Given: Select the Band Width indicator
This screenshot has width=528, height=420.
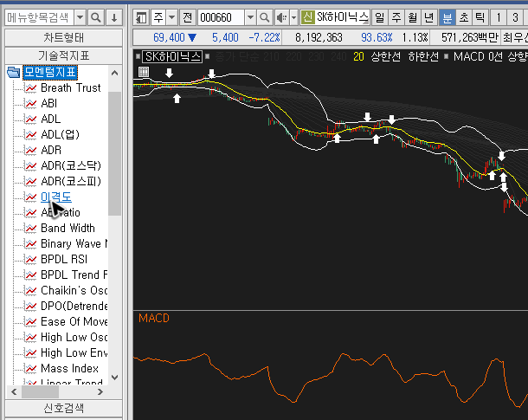Looking at the screenshot, I should click(x=68, y=228).
